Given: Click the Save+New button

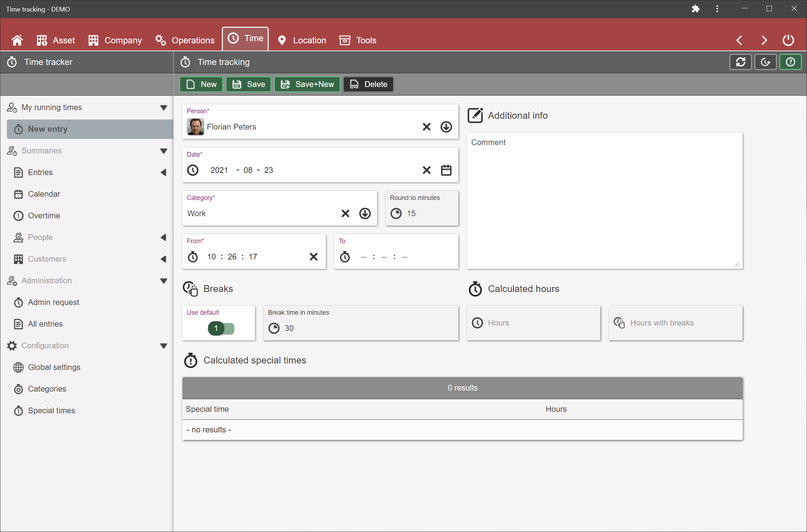Looking at the screenshot, I should pos(307,84).
